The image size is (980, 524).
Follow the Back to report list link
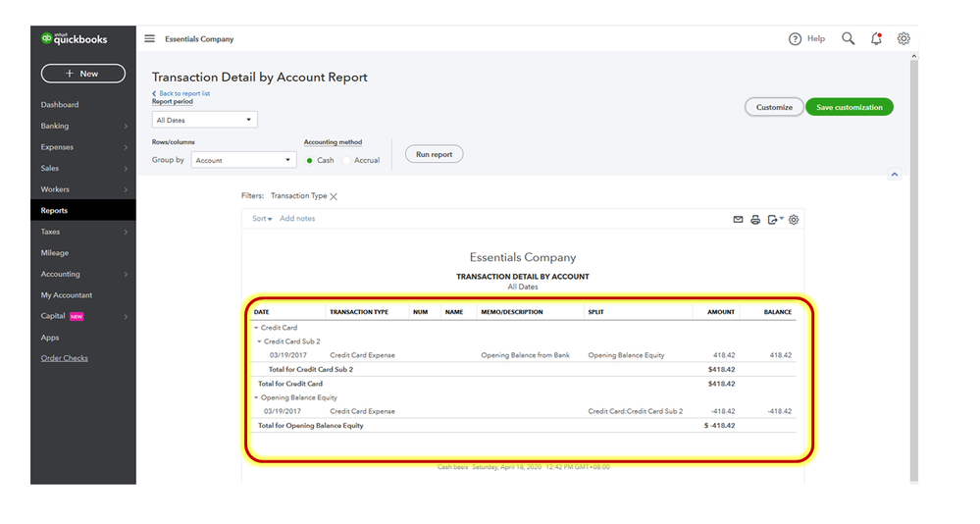tap(181, 93)
